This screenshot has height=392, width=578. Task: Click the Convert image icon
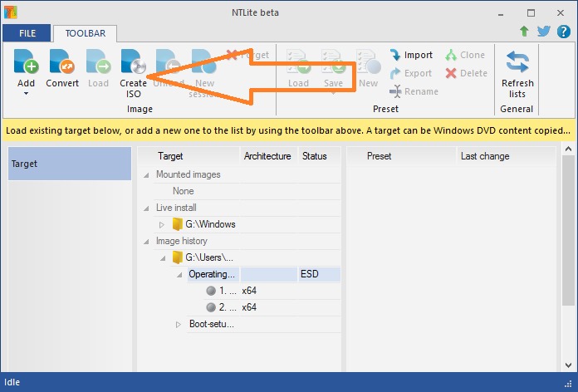tap(62, 65)
